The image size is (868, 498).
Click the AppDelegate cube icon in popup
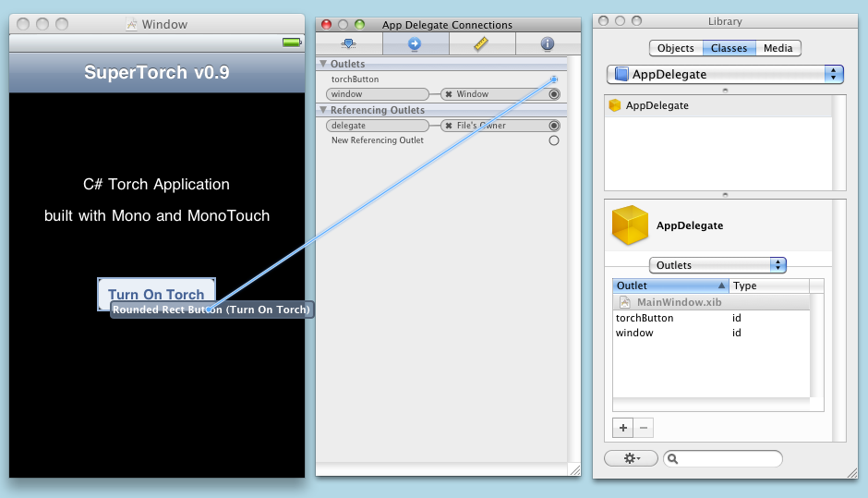pos(621,74)
